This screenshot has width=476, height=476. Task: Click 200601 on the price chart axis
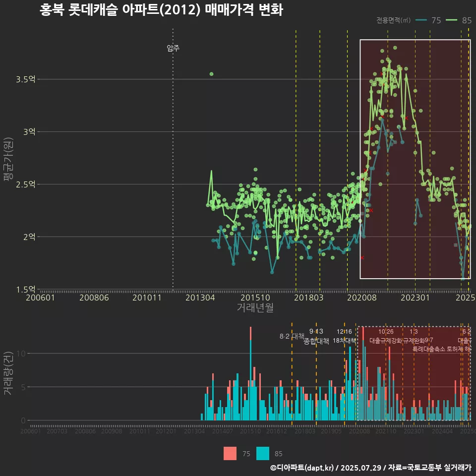pos(40,297)
